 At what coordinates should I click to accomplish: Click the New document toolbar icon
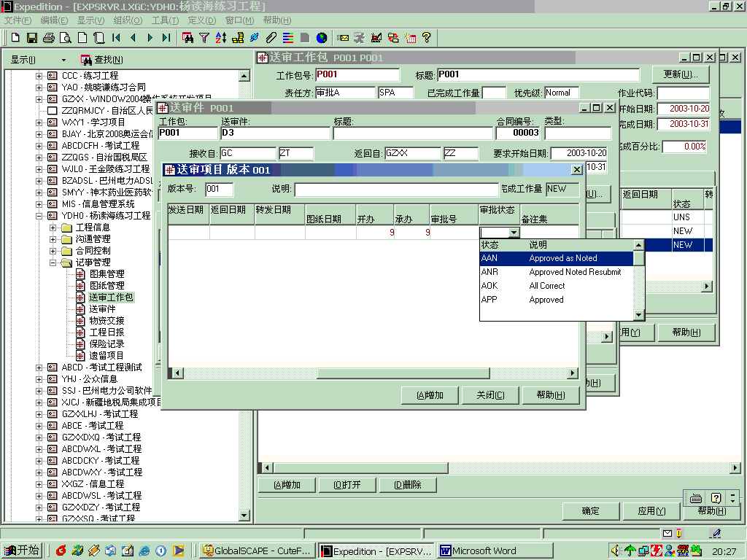[x=15, y=38]
